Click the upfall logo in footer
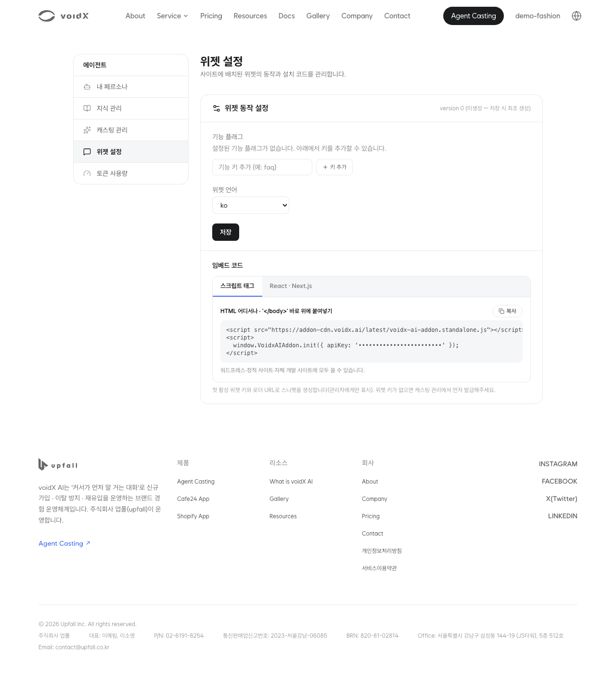Viewport: 616px width, 682px height. click(x=58, y=464)
